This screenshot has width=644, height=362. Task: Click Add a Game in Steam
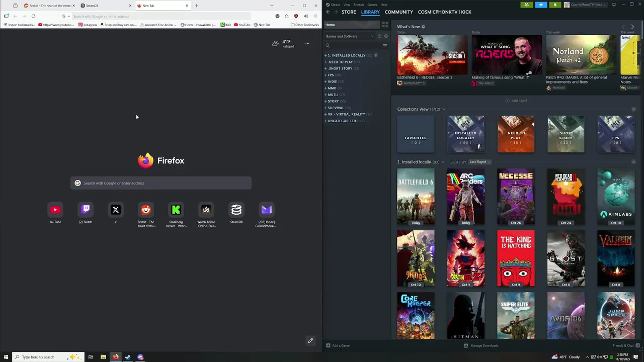pyautogui.click(x=338, y=345)
